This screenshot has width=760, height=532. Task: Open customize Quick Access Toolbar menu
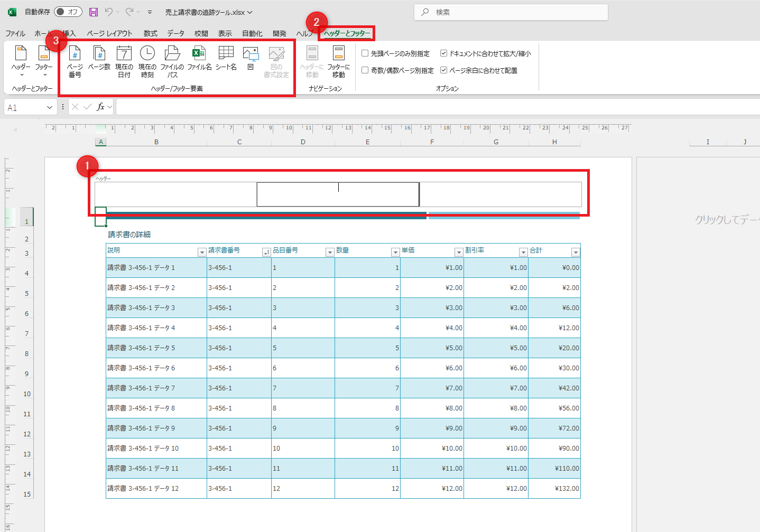click(x=150, y=12)
